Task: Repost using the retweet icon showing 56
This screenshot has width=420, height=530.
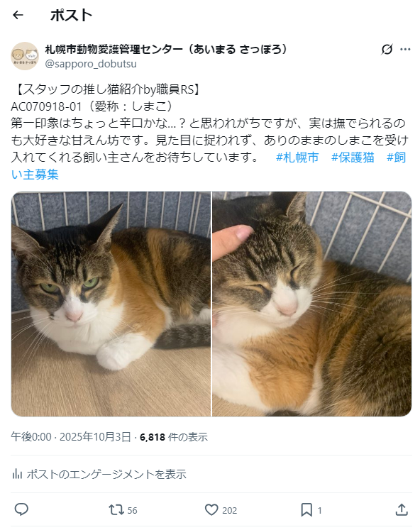Action: (x=123, y=509)
